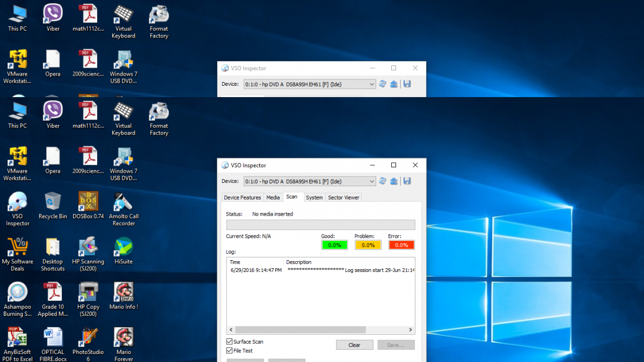The height and width of the screenshot is (362, 644).
Task: Click the green Good 0.0% indicator
Action: [334, 245]
